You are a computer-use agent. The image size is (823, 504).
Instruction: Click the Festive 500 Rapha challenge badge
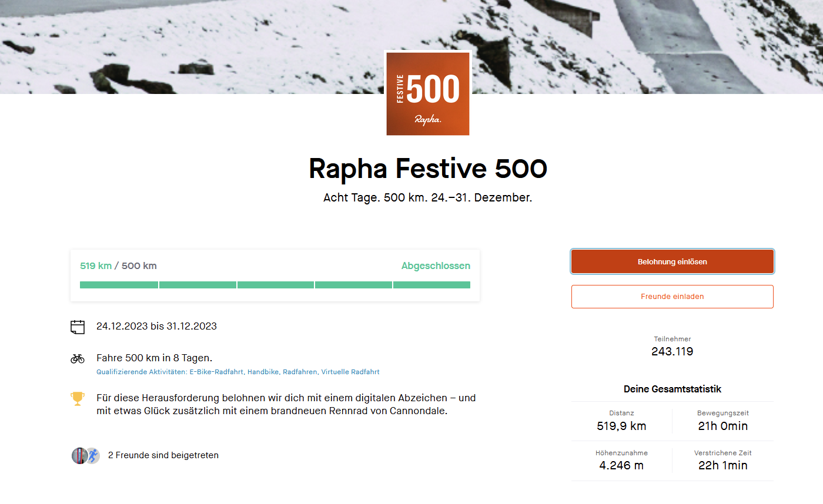[428, 94]
